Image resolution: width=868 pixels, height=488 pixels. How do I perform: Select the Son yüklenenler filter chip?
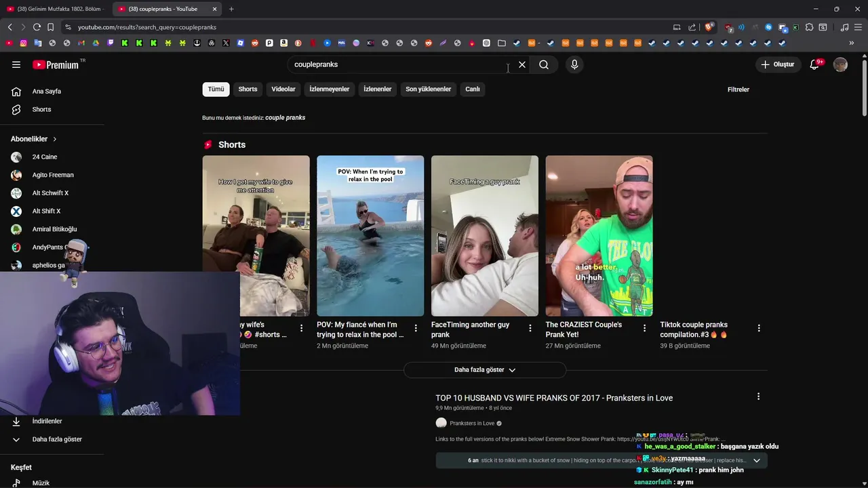(x=429, y=89)
